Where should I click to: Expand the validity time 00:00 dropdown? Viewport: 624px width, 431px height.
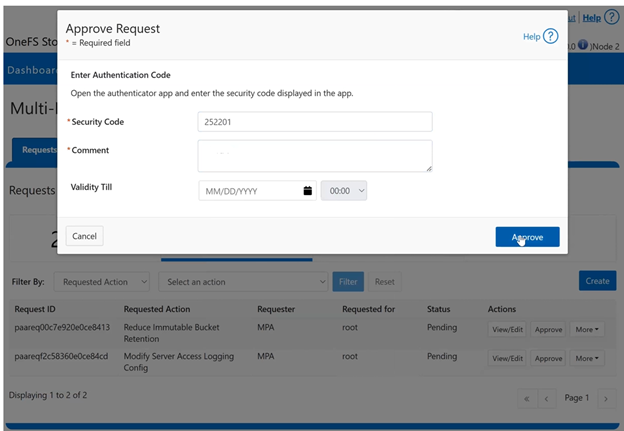(x=344, y=190)
